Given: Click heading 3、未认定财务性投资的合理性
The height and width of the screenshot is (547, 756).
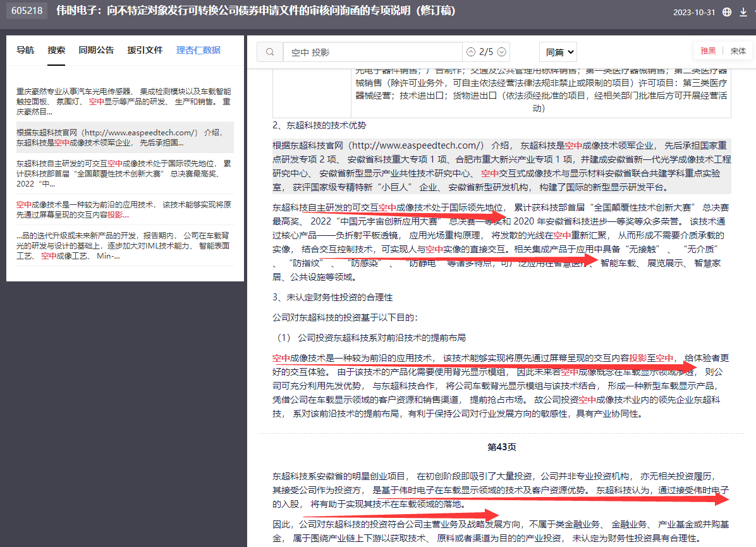Looking at the screenshot, I should coord(332,297).
